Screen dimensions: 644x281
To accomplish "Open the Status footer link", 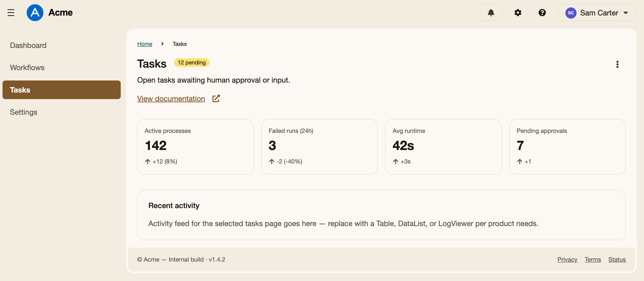I will point(617,259).
